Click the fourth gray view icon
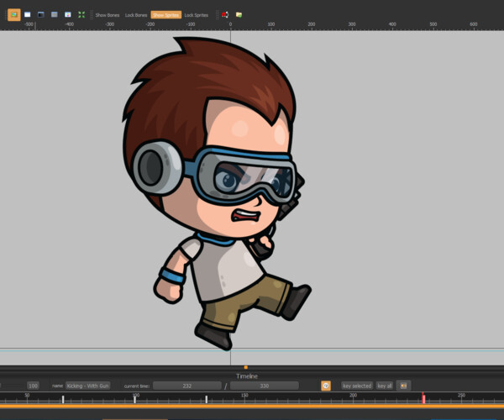The height and width of the screenshot is (420, 504). (54, 14)
